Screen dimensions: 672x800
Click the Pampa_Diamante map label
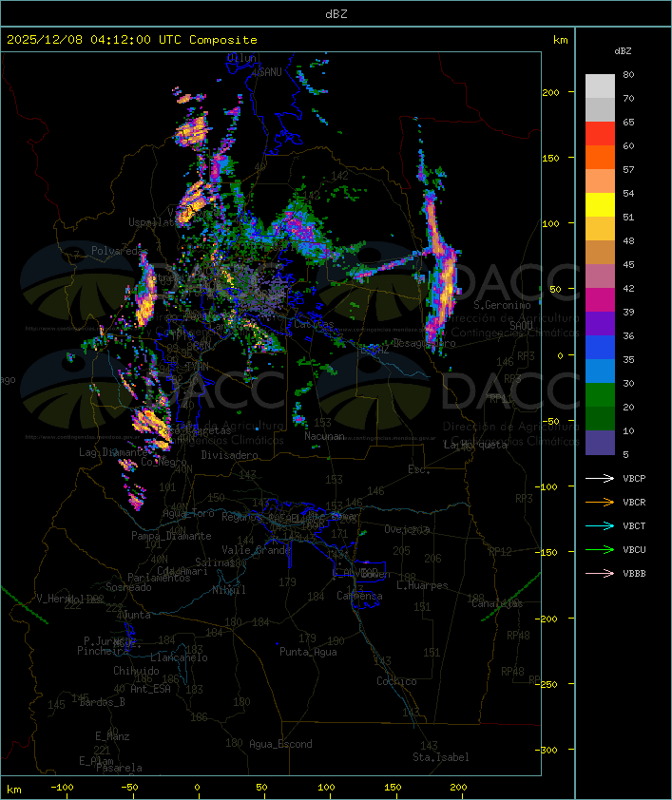pos(171,536)
